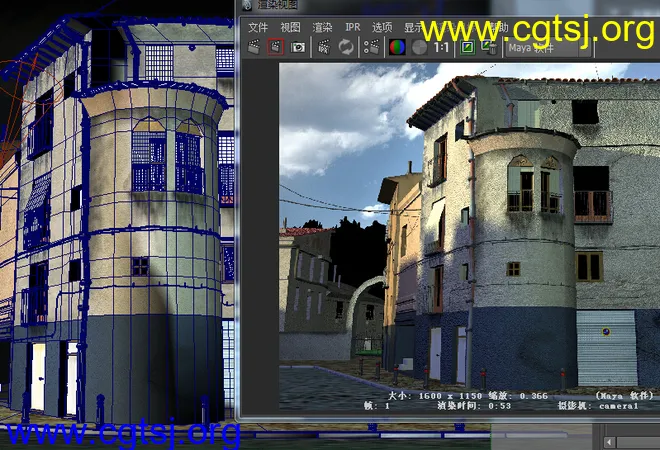Click the Remove image trash icon
This screenshot has height=450, width=660.
click(490, 47)
